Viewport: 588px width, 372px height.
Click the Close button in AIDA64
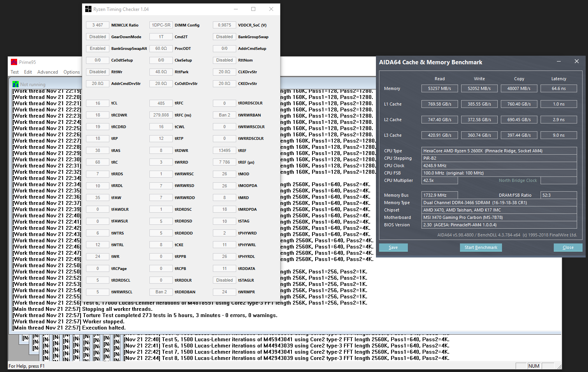pos(568,247)
